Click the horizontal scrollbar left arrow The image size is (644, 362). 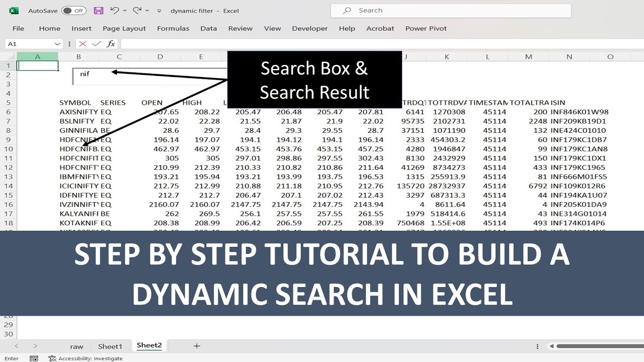(x=551, y=346)
